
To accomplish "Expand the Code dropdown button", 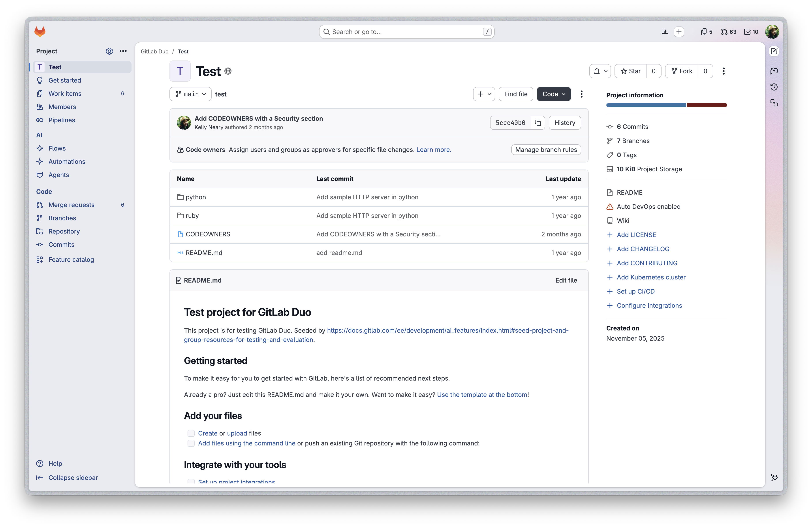I will 553,94.
